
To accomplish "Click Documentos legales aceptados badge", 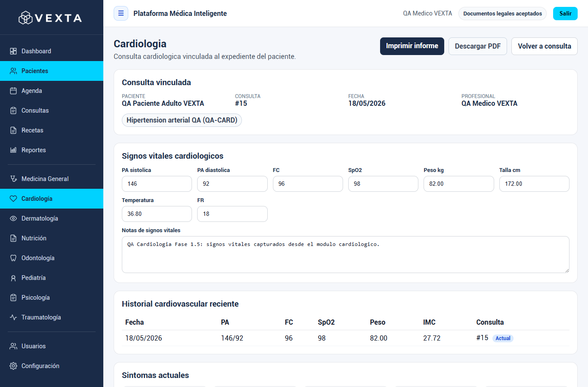I will (503, 13).
